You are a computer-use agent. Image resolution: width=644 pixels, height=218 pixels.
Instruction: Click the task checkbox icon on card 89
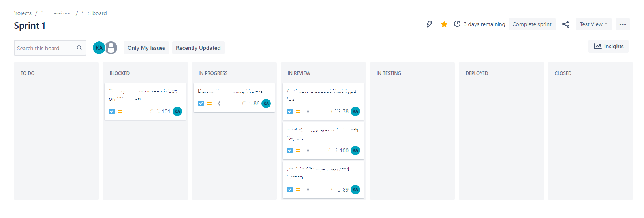[x=290, y=190]
